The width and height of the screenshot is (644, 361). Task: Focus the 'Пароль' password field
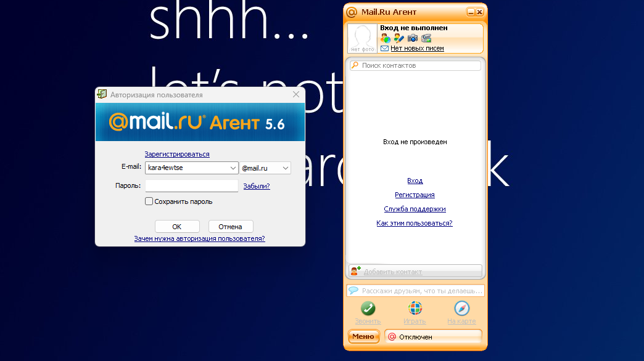[x=192, y=186]
